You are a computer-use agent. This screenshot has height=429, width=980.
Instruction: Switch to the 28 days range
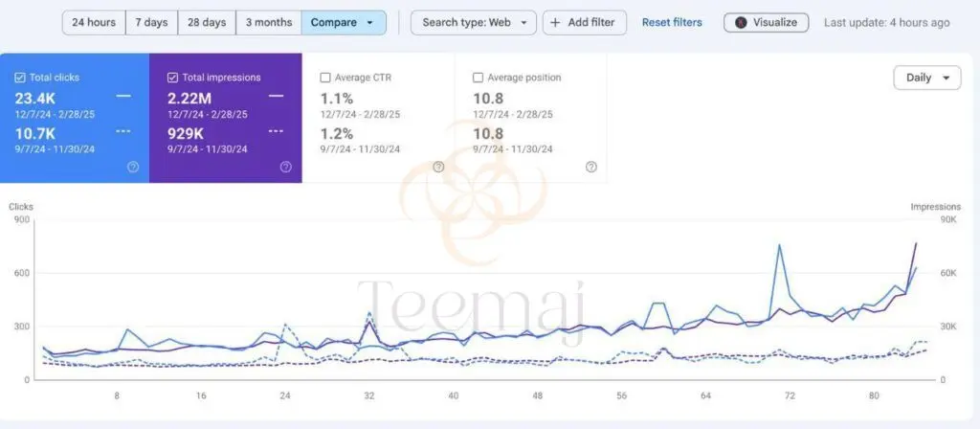(x=207, y=22)
